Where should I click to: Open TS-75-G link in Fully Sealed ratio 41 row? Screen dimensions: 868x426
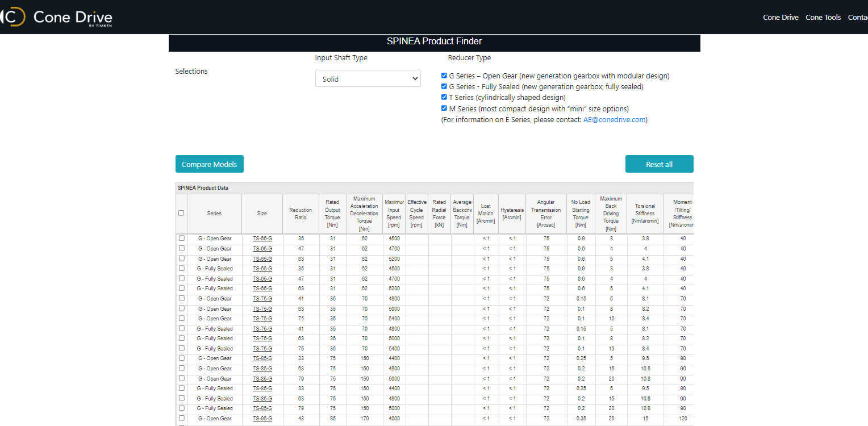click(262, 329)
